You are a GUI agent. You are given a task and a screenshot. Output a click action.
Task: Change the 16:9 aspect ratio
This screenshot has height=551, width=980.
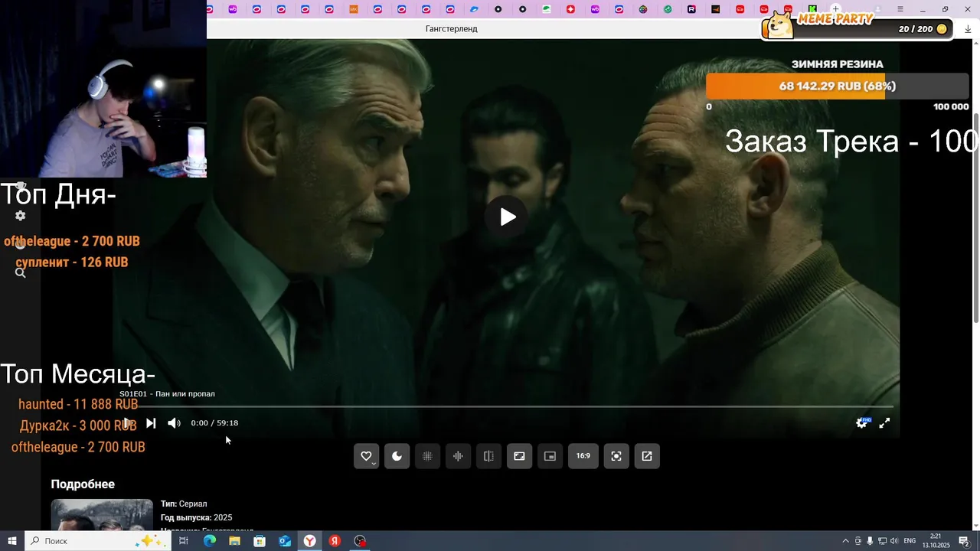click(x=583, y=456)
